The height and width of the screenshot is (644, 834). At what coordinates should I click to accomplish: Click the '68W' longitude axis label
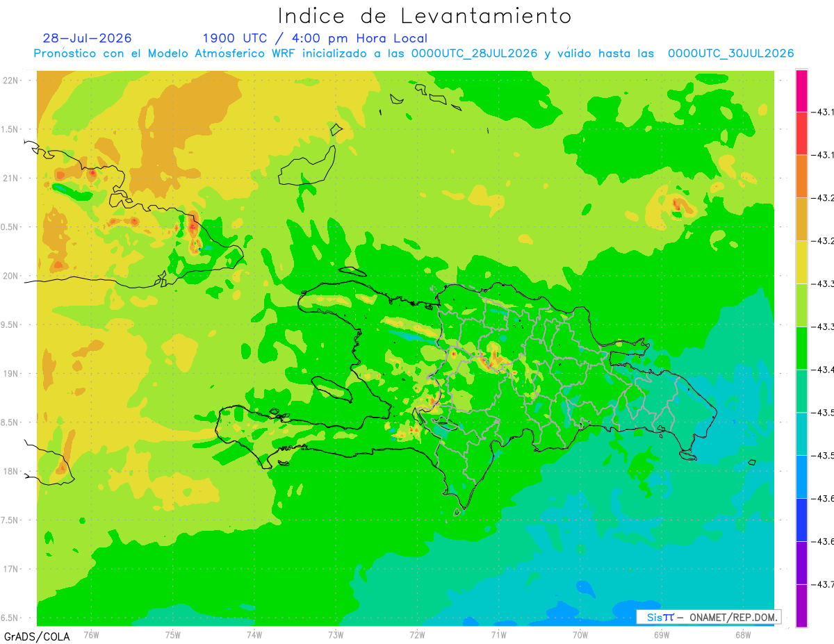click(743, 634)
